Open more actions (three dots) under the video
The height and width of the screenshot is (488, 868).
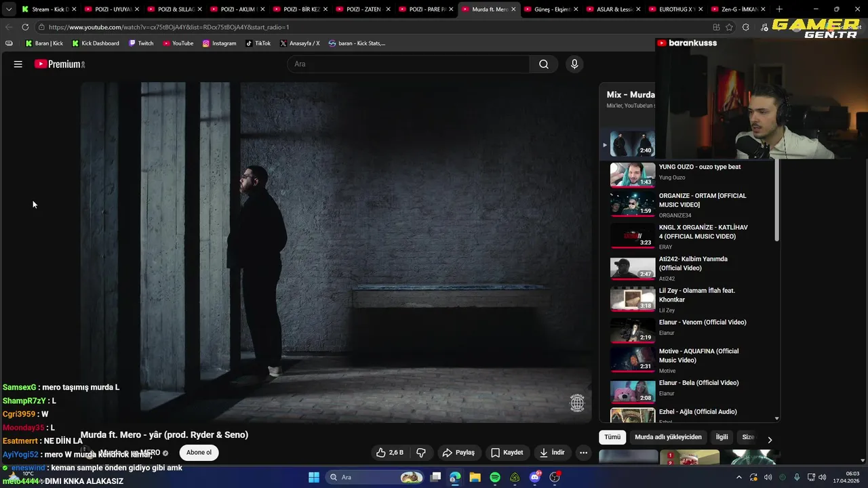(583, 453)
